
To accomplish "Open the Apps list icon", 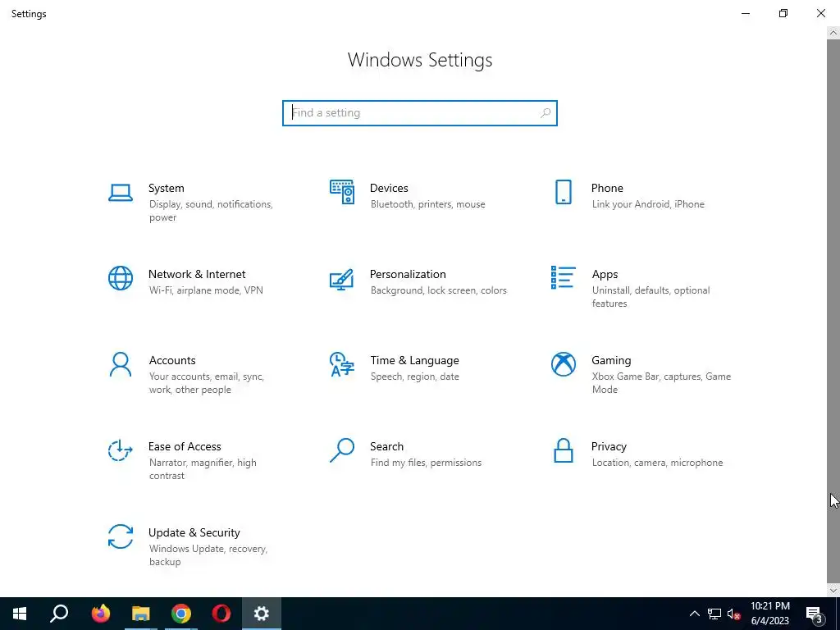I will point(563,277).
